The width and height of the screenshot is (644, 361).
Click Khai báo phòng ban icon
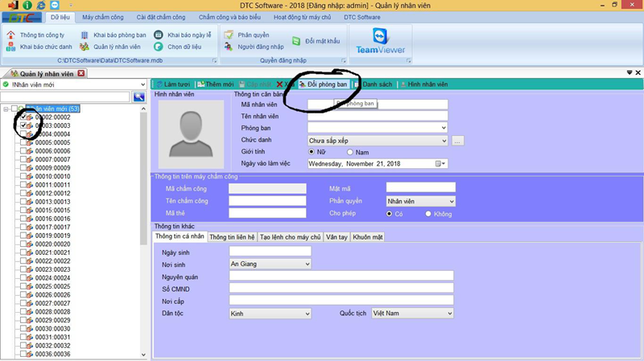(86, 35)
